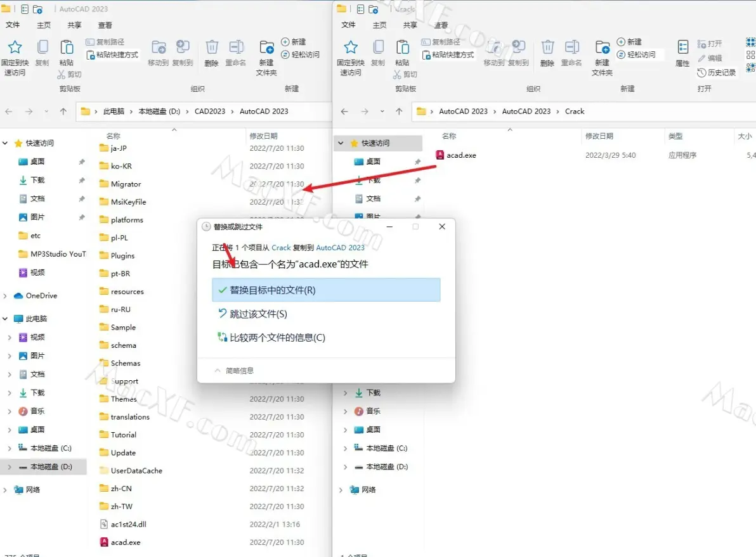Expand 网络 node in Crack window
Screen dimensions: 756x557
coord(341,490)
